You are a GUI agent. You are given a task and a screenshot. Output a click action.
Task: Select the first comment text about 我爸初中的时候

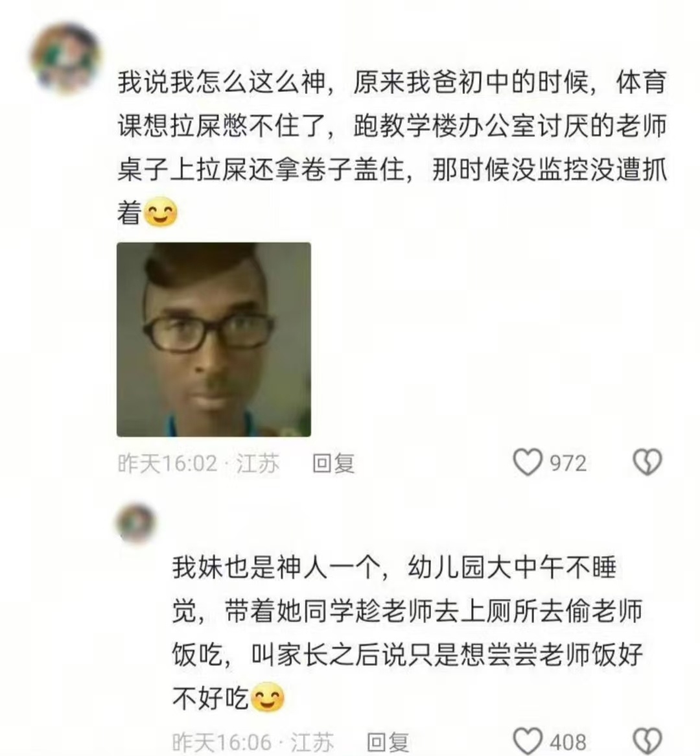[392, 148]
